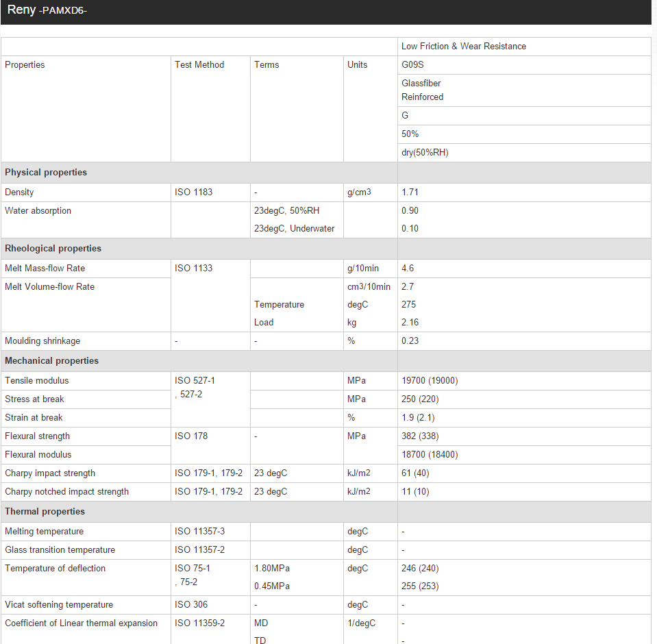Select the moulding shrinkage value "0.23"

[410, 340]
